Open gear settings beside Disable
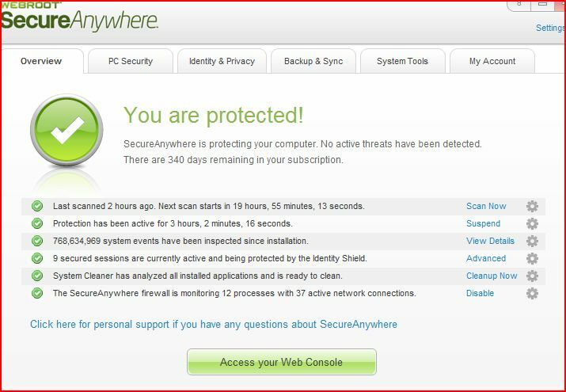The image size is (566, 392). 532,293
